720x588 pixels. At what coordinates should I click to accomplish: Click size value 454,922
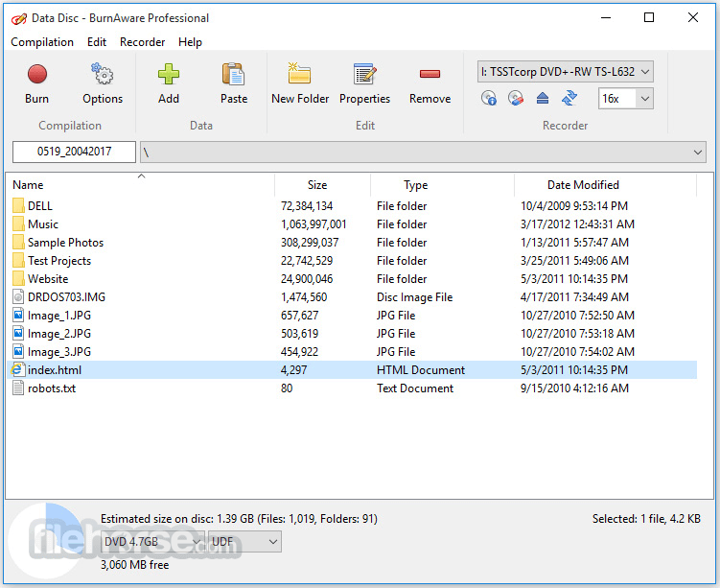pos(299,352)
